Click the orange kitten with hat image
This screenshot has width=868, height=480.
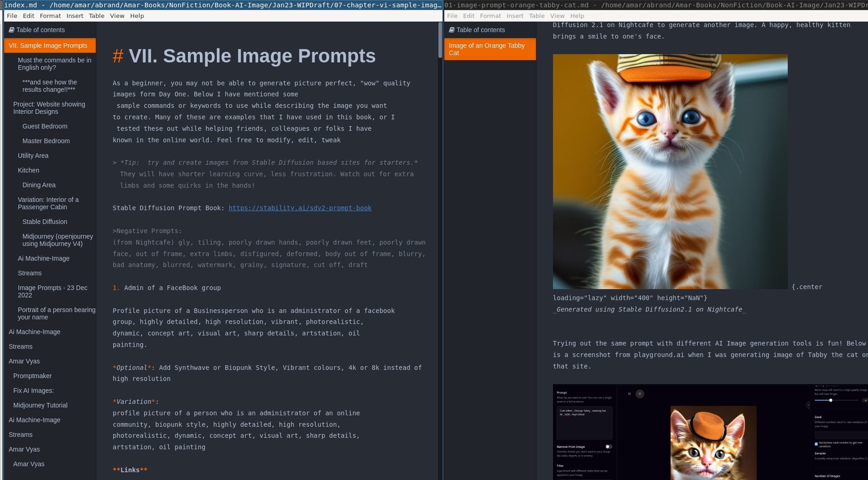click(670, 172)
